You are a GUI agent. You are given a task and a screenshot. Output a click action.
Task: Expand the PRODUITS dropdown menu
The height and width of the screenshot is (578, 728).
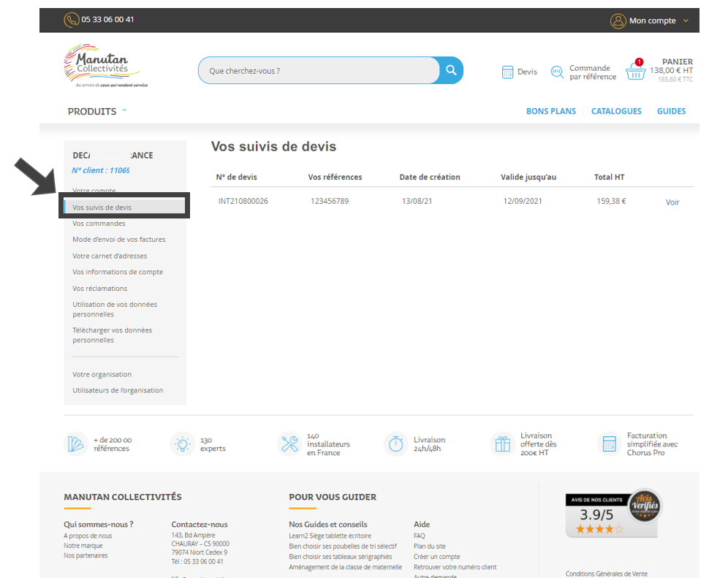click(x=97, y=111)
